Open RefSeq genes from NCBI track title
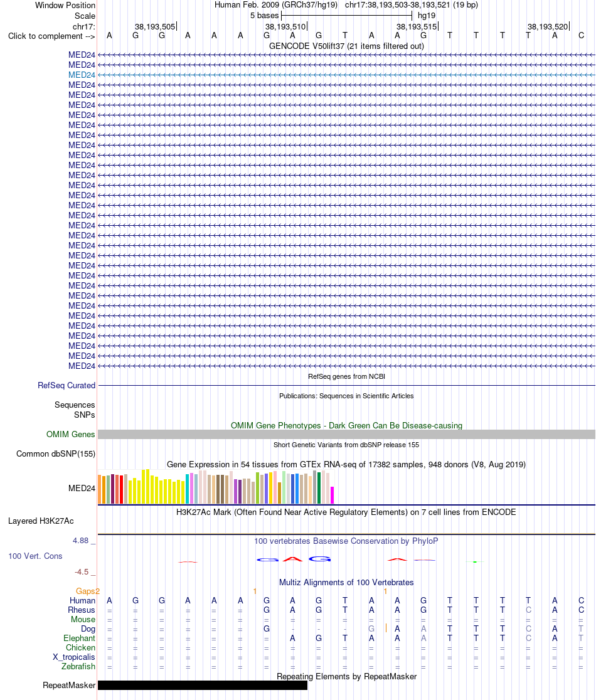Viewport: 596px width, 700px height. point(346,376)
